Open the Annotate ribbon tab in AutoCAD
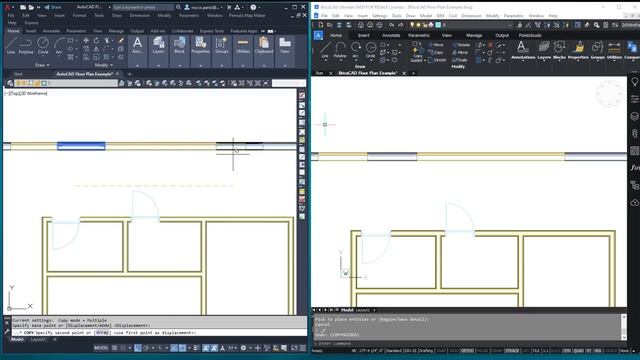The width and height of the screenshot is (640, 360). tap(51, 31)
